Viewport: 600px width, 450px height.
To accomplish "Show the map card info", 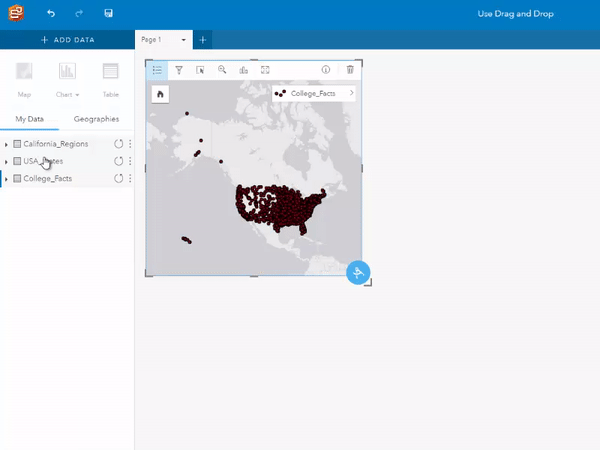I will (x=326, y=70).
